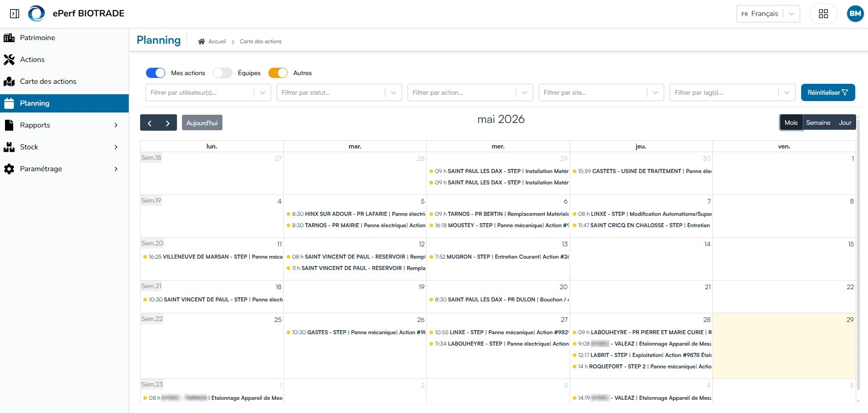Open the Filtrer par statut dropdown
Image resolution: width=868 pixels, height=413 pixels.
pyautogui.click(x=339, y=92)
